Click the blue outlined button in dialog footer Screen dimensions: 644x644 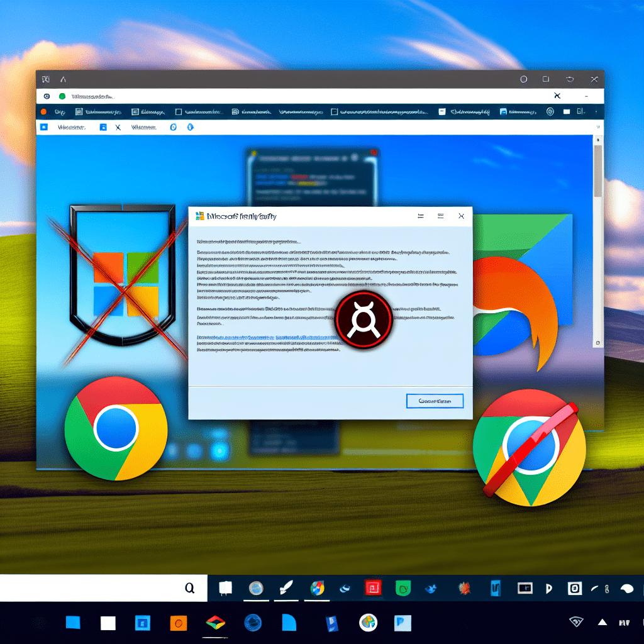(435, 401)
